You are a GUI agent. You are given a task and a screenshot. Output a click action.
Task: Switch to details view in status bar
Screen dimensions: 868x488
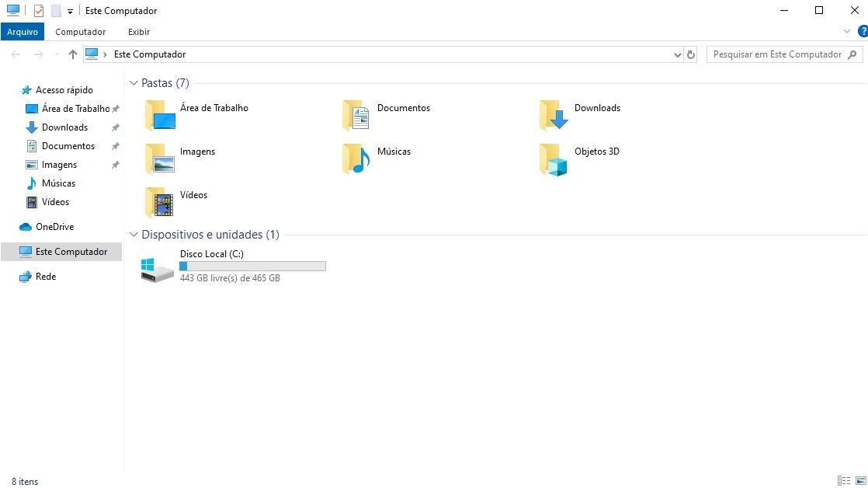(x=844, y=481)
